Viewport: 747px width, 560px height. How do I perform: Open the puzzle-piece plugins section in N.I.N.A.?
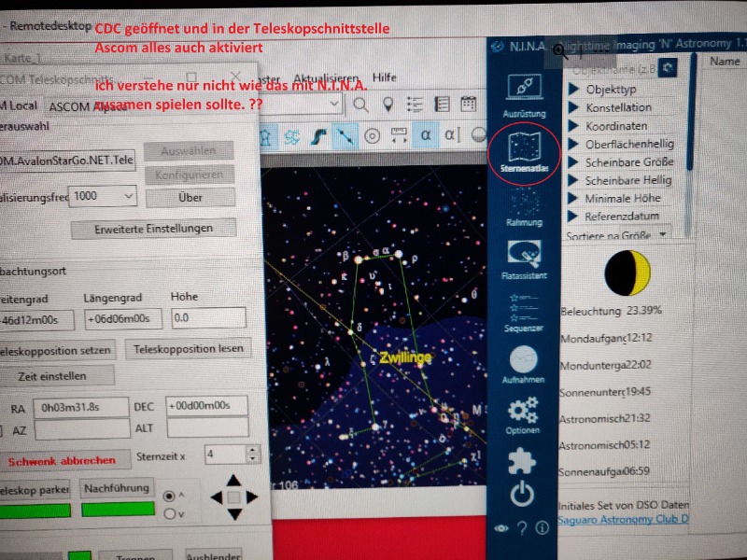[x=522, y=460]
